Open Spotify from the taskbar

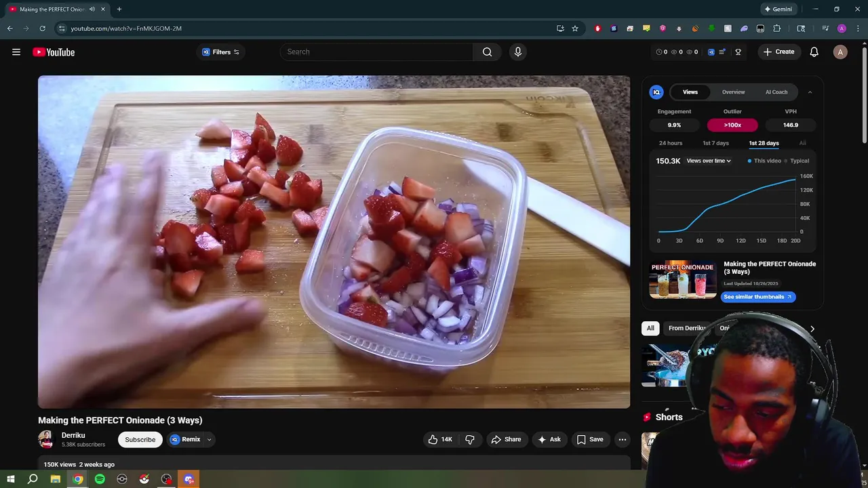click(x=100, y=479)
